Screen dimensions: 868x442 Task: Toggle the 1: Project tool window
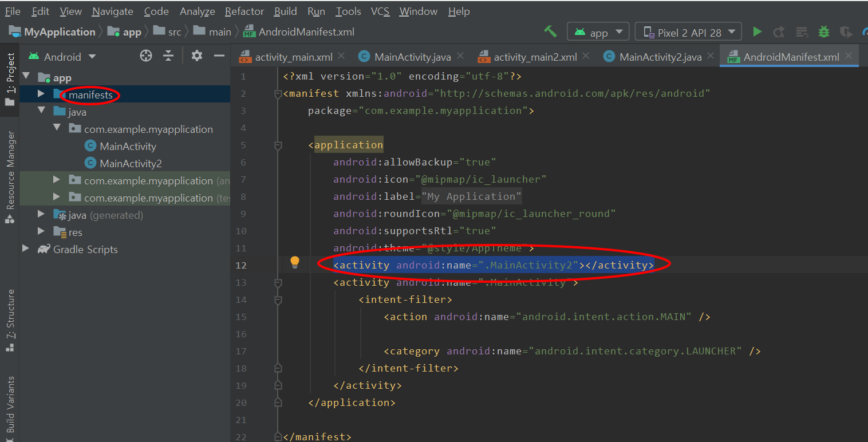[10, 80]
